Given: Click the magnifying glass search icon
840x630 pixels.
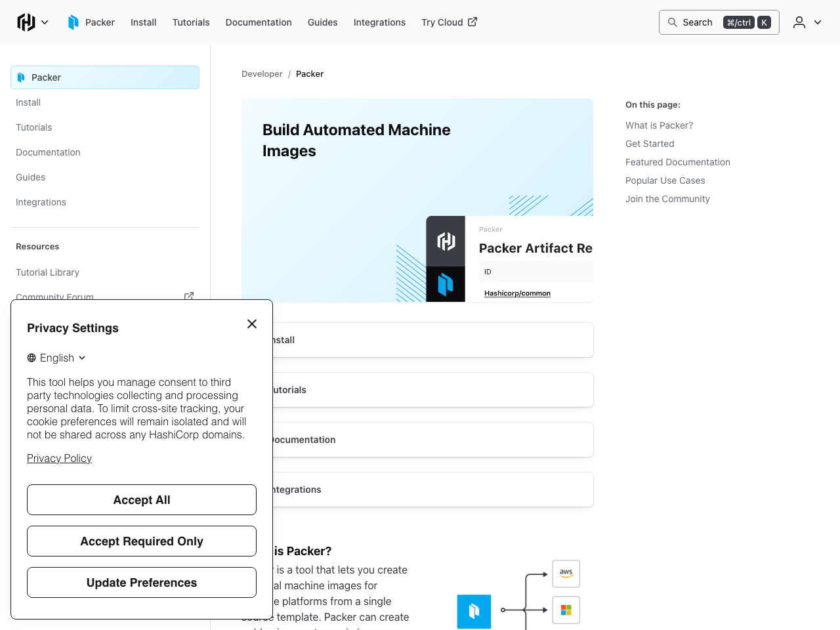Looking at the screenshot, I should pyautogui.click(x=673, y=22).
